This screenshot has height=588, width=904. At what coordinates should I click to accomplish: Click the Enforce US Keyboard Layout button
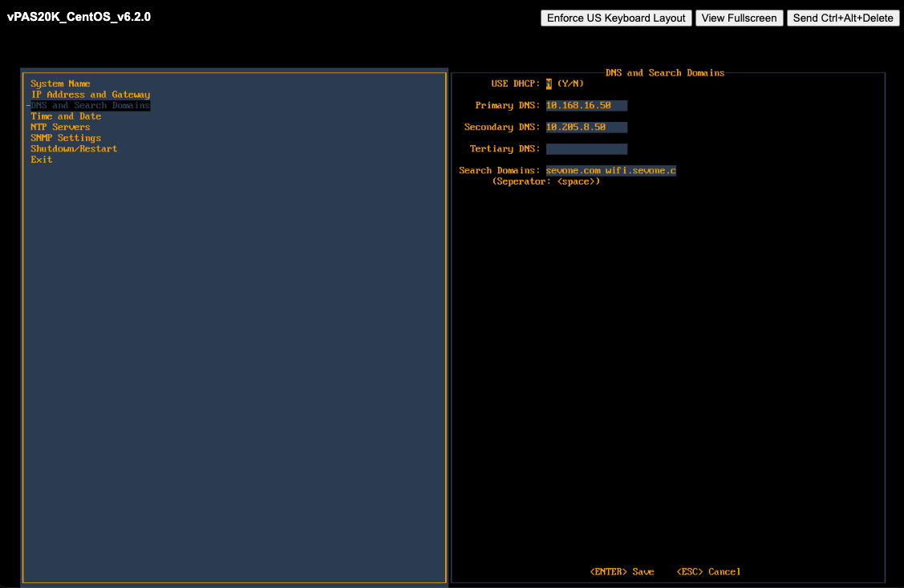616,18
